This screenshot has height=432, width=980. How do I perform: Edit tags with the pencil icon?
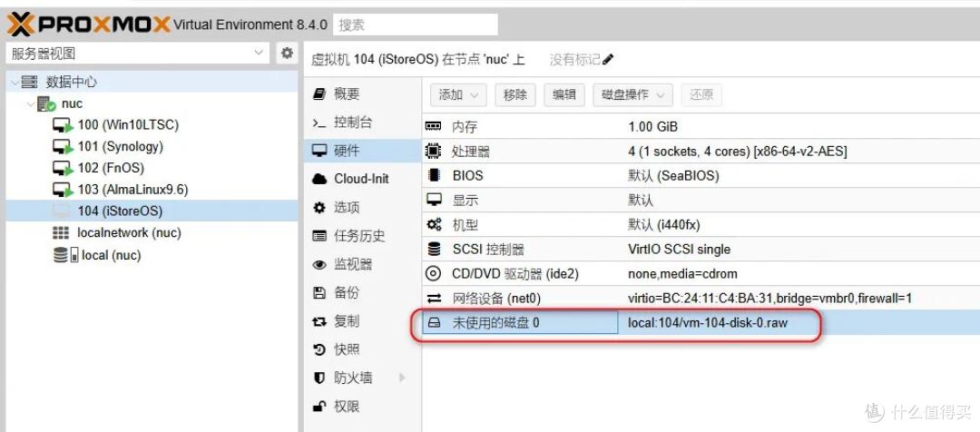pyautogui.click(x=608, y=59)
